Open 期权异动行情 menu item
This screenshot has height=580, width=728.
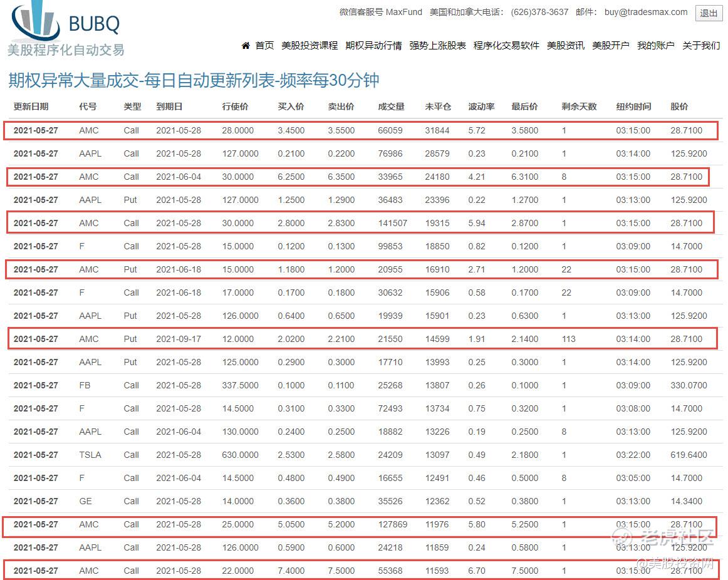pos(374,46)
